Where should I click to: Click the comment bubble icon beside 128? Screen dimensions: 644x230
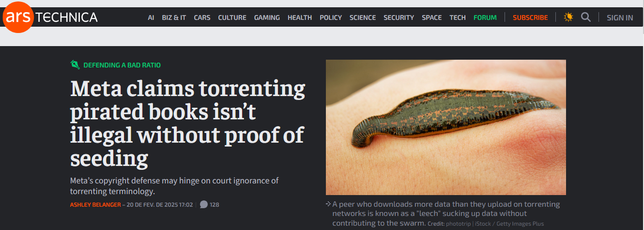click(x=204, y=204)
